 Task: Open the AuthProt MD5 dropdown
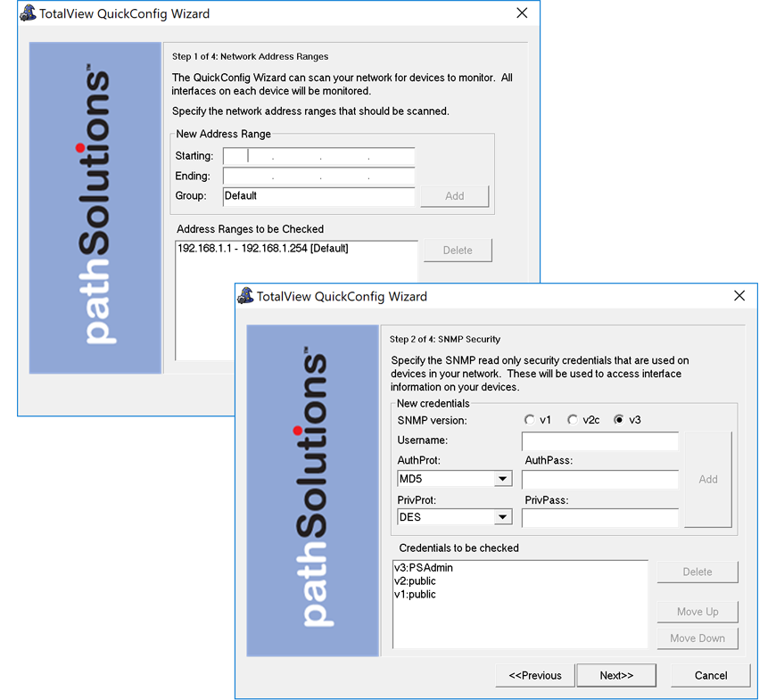pos(503,480)
